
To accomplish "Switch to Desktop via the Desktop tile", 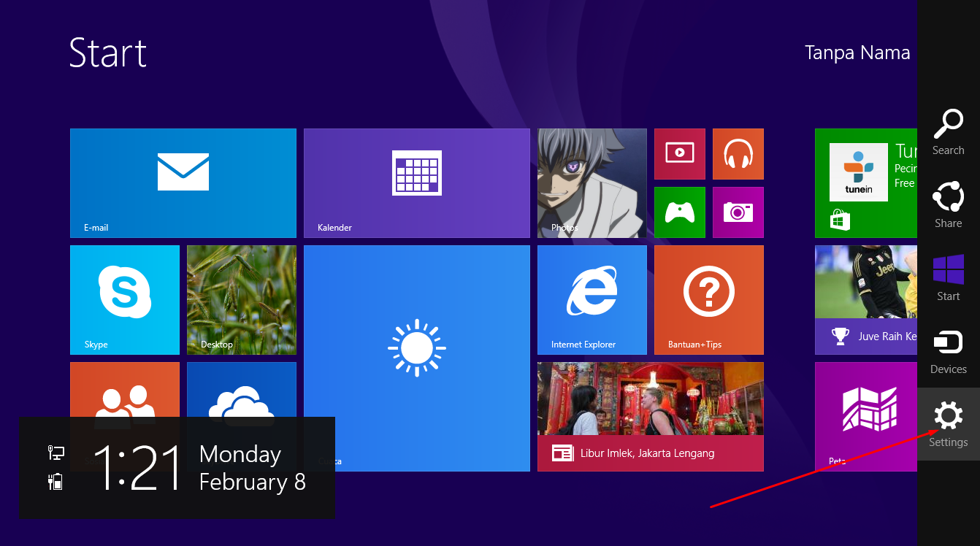I will pyautogui.click(x=241, y=299).
